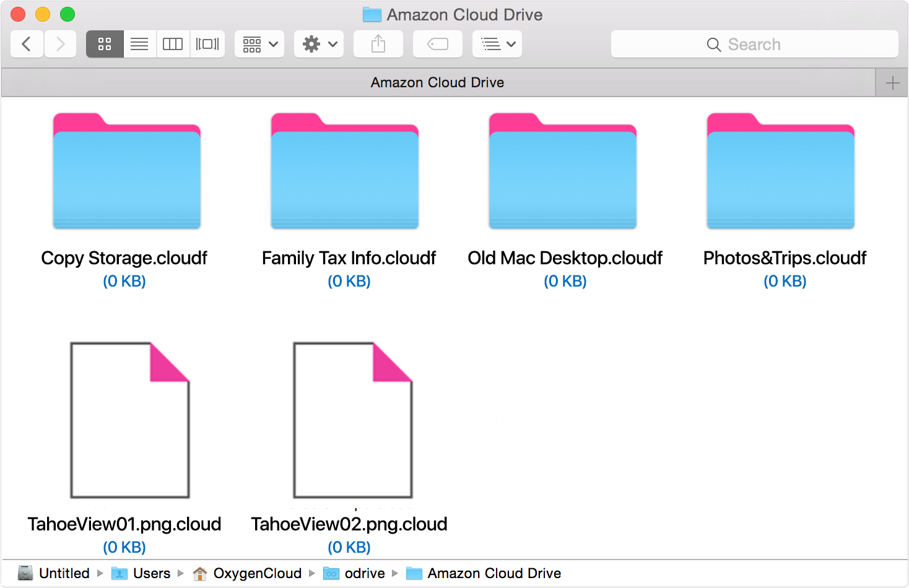Open the gear Action menu
The width and height of the screenshot is (909, 588).
click(x=319, y=44)
